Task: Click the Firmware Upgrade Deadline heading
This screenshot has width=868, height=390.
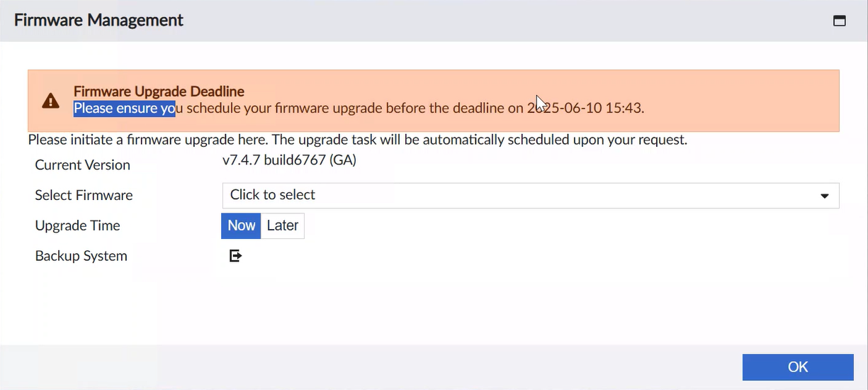Action: (x=159, y=91)
